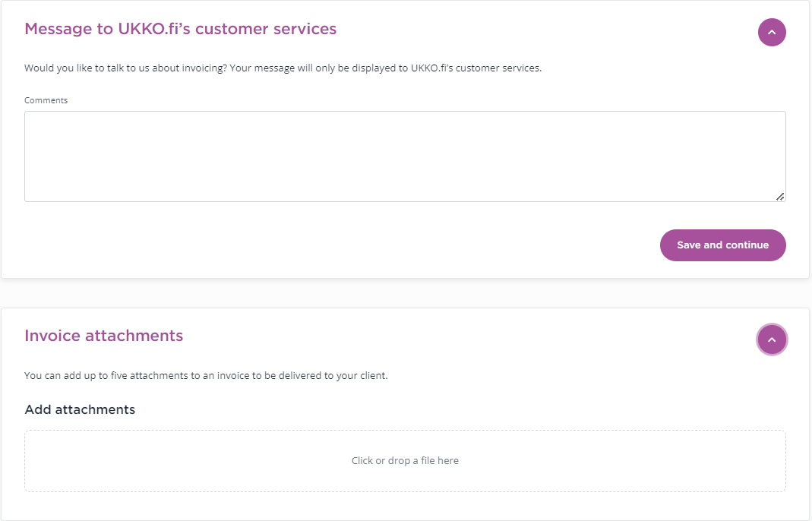Click the circular chevron icon near Invoice attachments
This screenshot has height=521, width=812.
click(772, 339)
